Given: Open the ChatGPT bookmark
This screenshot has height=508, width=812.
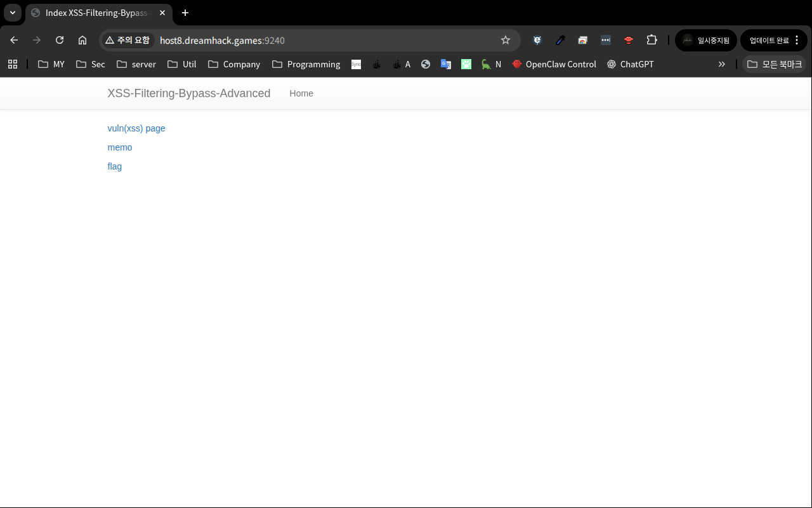Looking at the screenshot, I should 630,64.
